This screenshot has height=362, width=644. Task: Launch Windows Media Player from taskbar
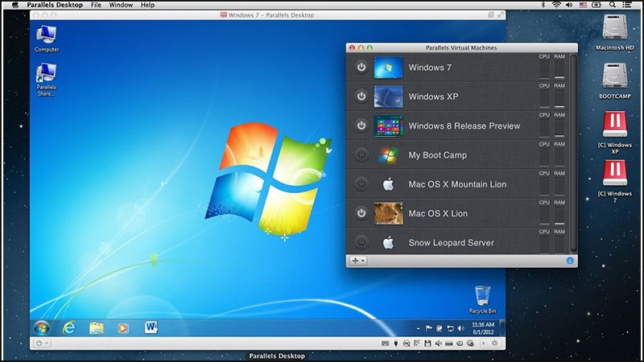(123, 327)
